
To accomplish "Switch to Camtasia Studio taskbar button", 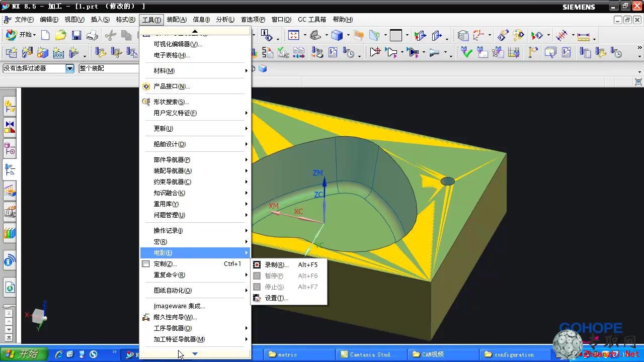I will pyautogui.click(x=371, y=354).
